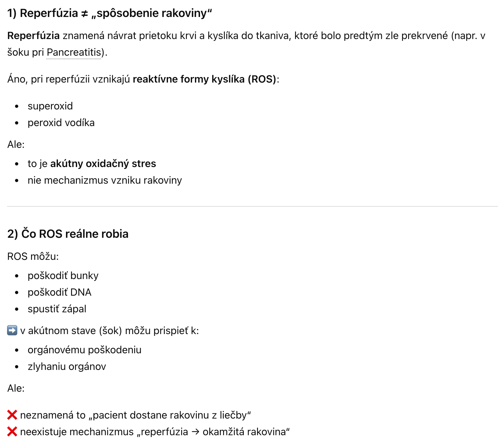
Task: Click the 'peroxid vodíka' bullet item
Action: point(61,123)
